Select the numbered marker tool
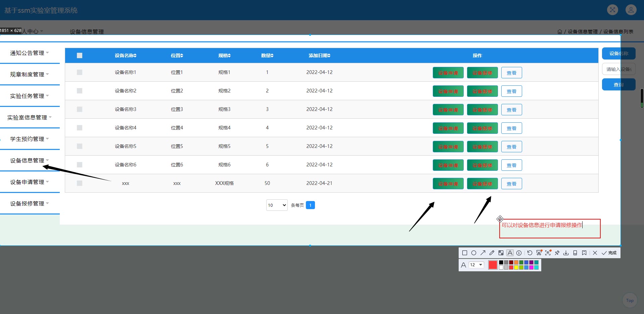This screenshot has height=314, width=644. click(x=519, y=253)
